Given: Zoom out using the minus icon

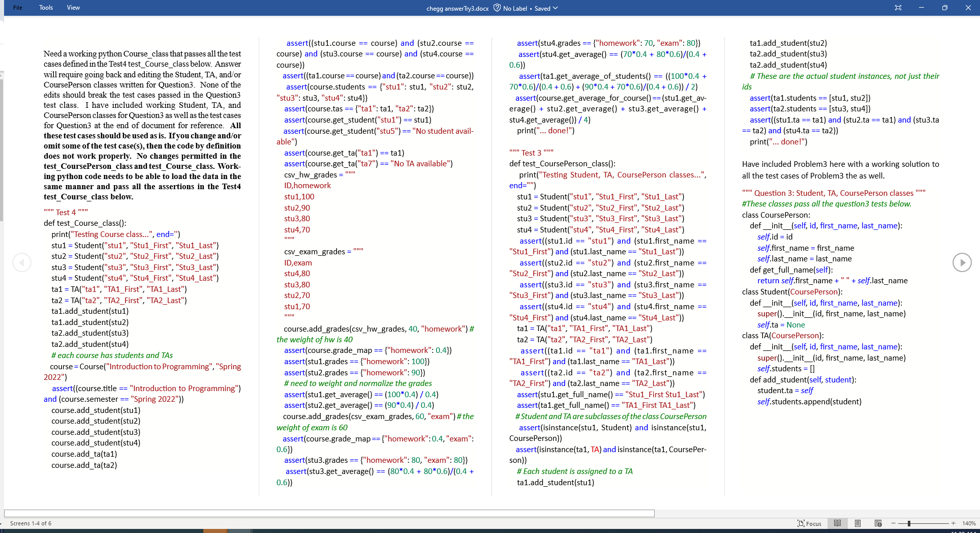Looking at the screenshot, I should click(x=893, y=523).
